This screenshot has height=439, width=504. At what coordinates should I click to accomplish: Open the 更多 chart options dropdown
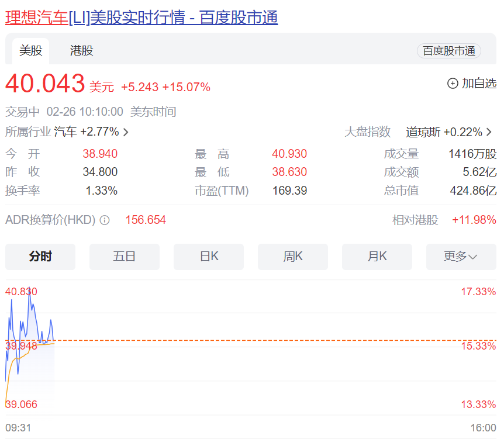click(461, 257)
